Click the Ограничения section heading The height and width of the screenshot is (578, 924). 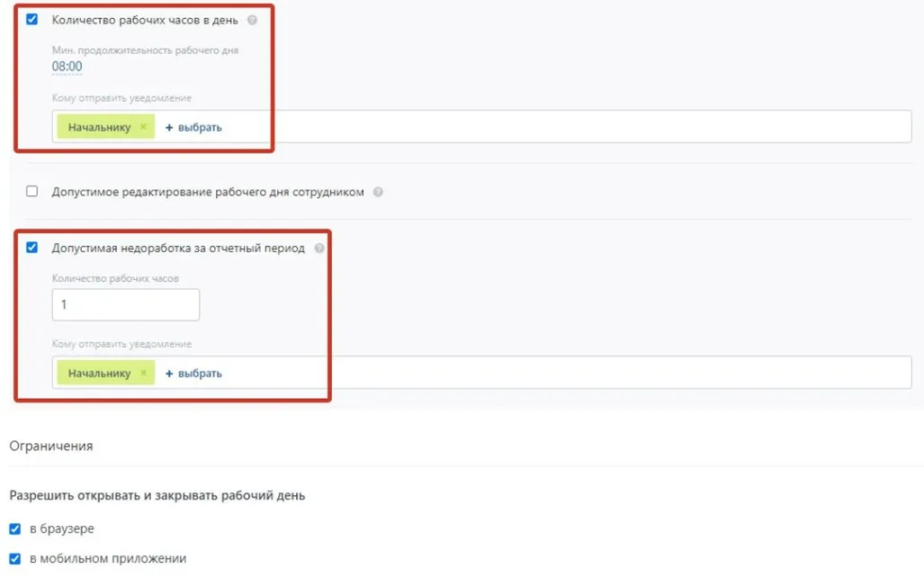click(51, 446)
